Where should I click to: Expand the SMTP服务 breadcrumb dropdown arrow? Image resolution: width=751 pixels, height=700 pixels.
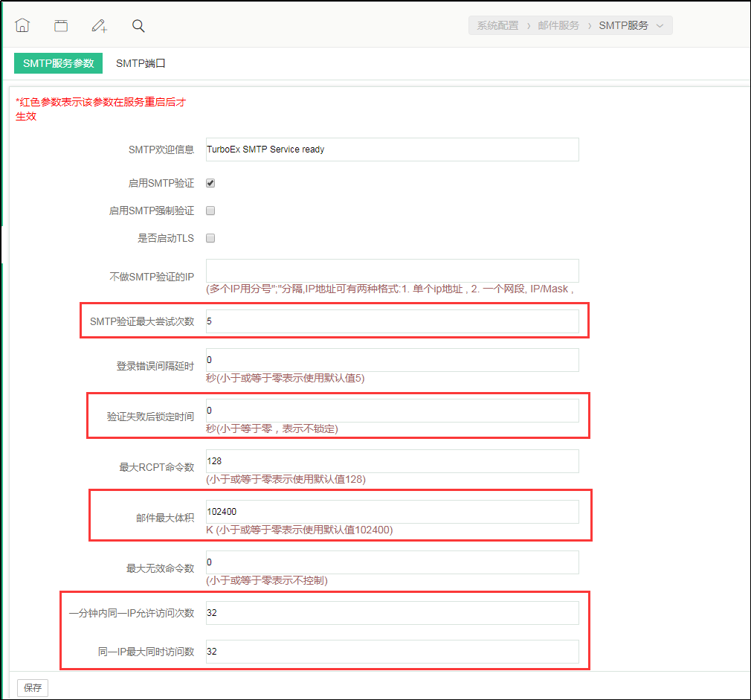[660, 25]
